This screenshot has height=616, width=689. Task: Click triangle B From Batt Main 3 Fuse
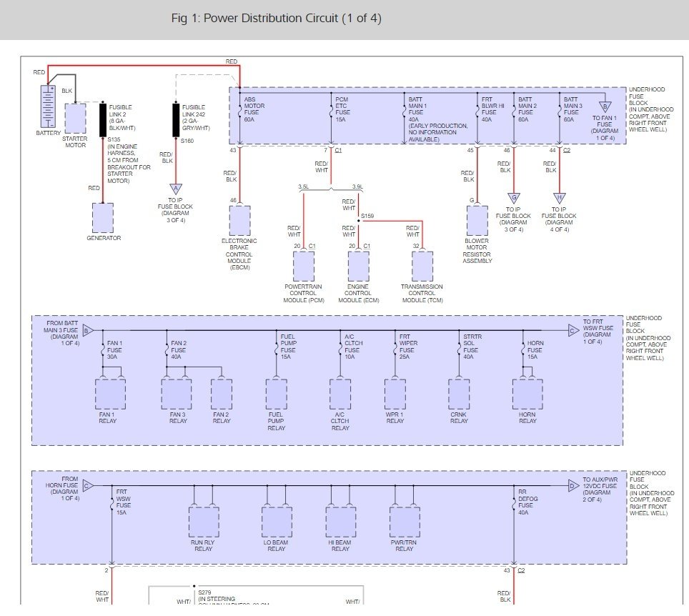coord(88,330)
